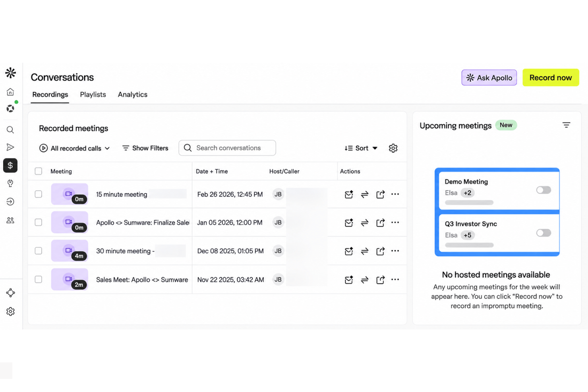
Task: Open the Apollo <> Sumware: Finalize Sale title
Action: (x=143, y=222)
